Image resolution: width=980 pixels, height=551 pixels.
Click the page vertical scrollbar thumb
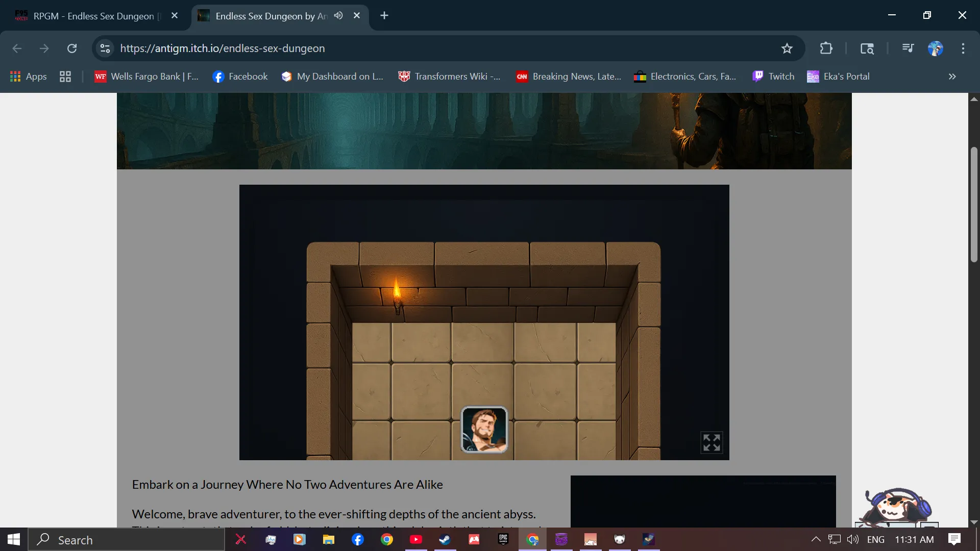click(974, 204)
